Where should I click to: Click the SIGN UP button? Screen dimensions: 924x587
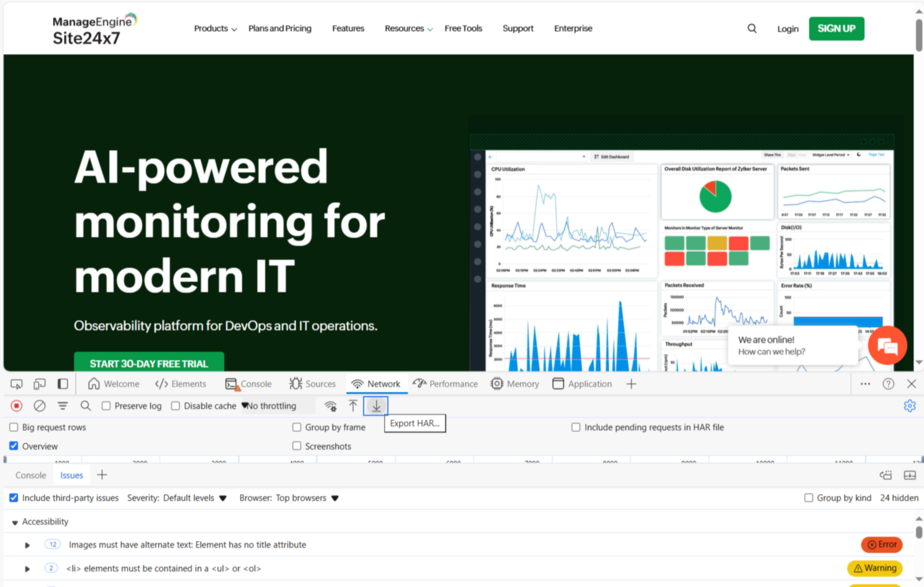[x=836, y=28]
